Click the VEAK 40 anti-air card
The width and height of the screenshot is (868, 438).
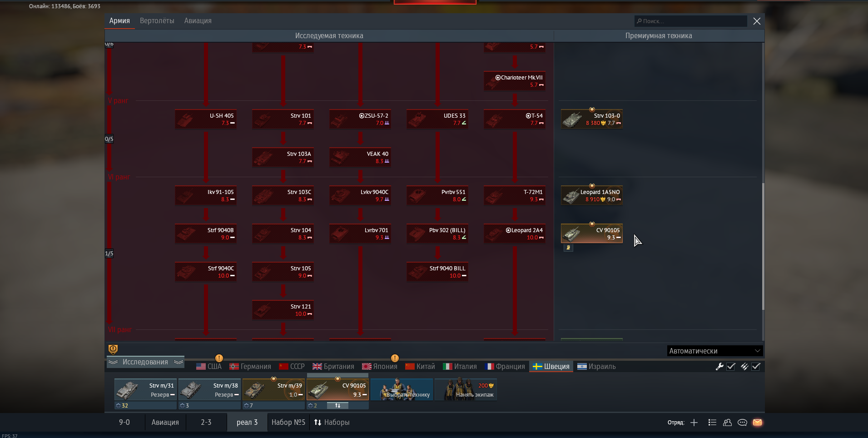pos(360,157)
